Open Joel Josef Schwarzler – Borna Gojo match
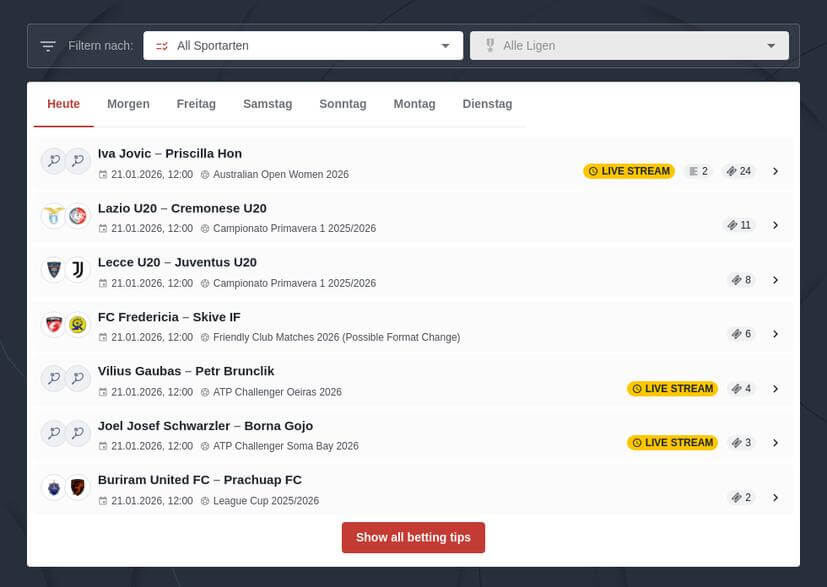 click(205, 426)
